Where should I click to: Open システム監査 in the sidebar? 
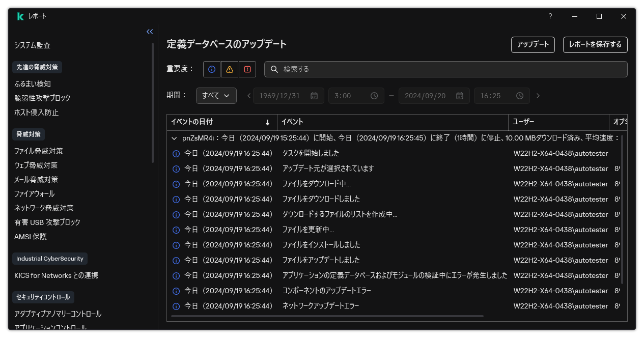pyautogui.click(x=33, y=45)
